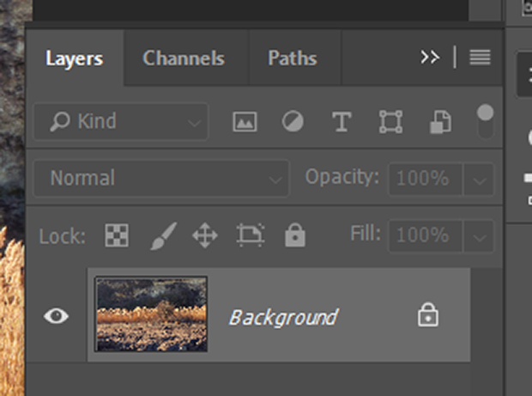Filter for type layers icon
This screenshot has width=532, height=396.
(342, 122)
